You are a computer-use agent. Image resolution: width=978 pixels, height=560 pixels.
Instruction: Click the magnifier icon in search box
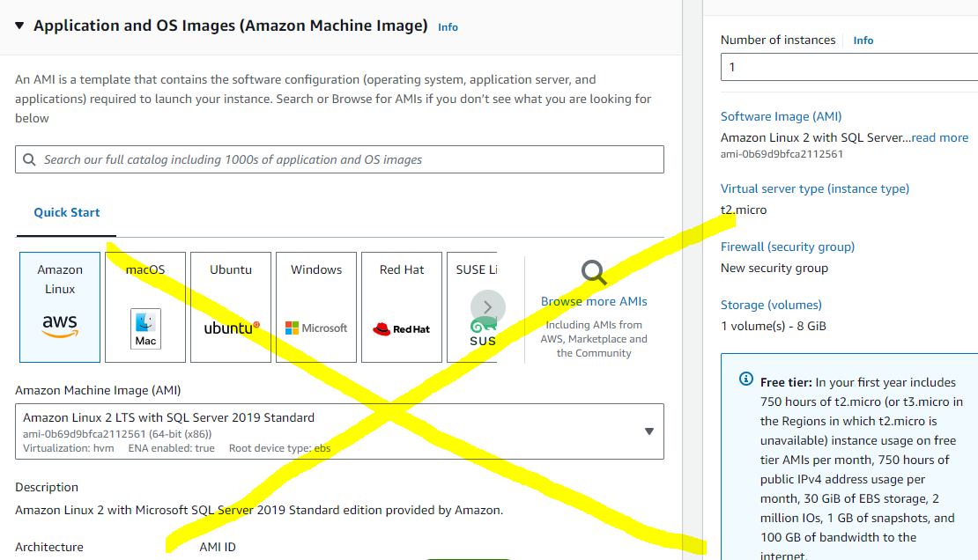coord(29,159)
